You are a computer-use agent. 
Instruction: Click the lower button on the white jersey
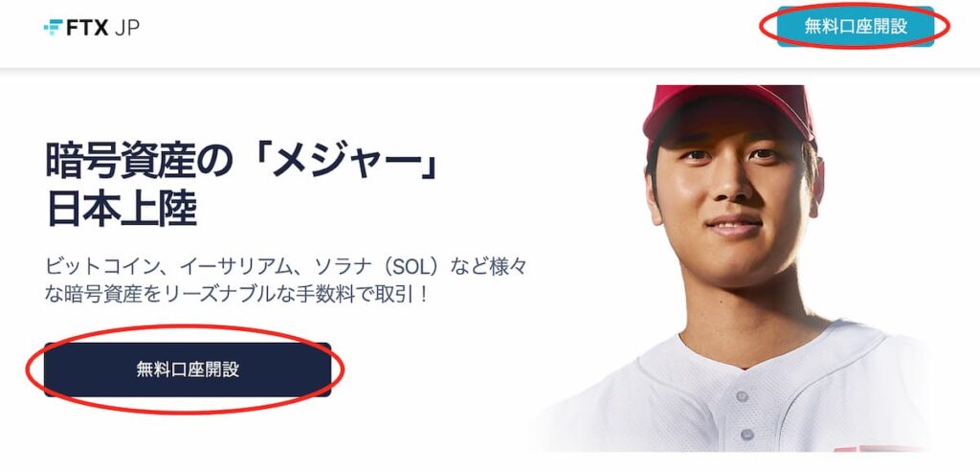pyautogui.click(x=746, y=434)
